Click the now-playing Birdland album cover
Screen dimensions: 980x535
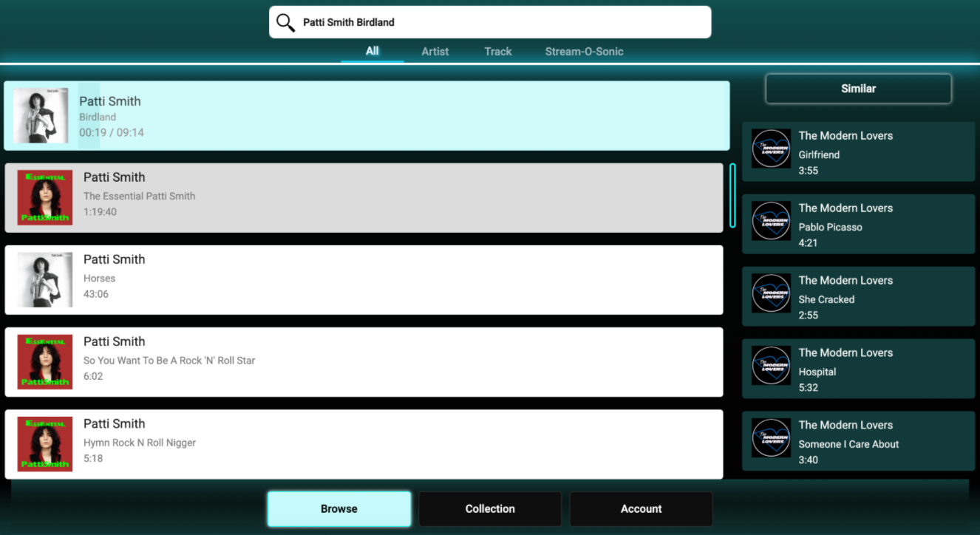click(41, 116)
